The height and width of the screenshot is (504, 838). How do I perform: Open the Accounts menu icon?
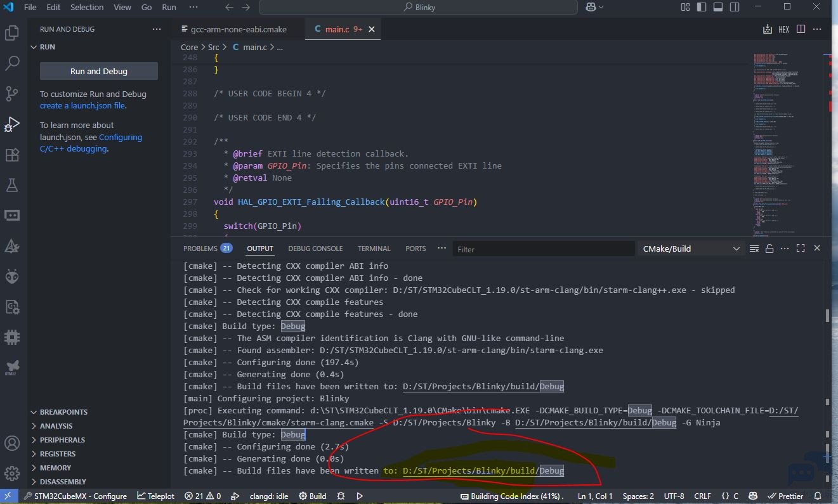[x=12, y=443]
